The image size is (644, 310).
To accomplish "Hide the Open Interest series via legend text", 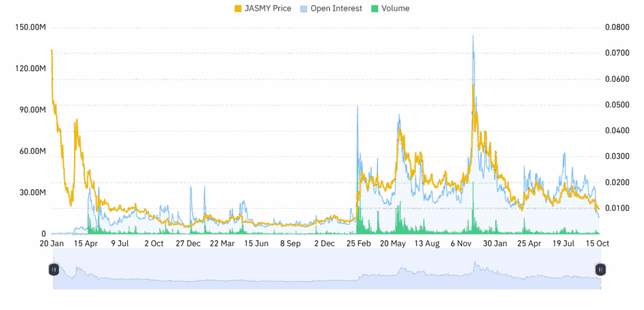I will pos(335,9).
